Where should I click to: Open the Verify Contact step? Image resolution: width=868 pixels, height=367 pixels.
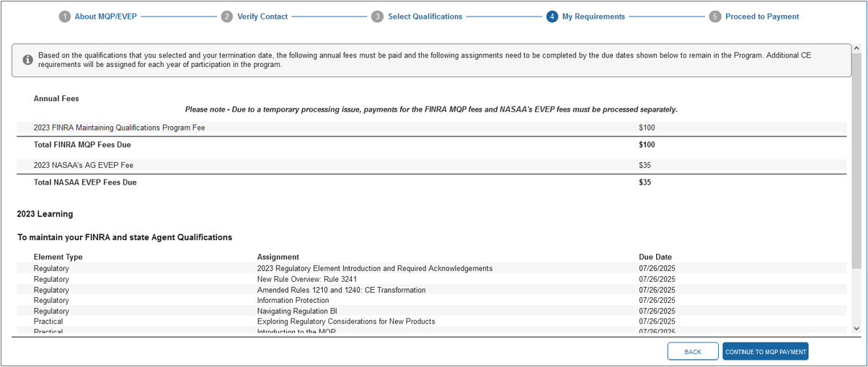[x=262, y=17]
